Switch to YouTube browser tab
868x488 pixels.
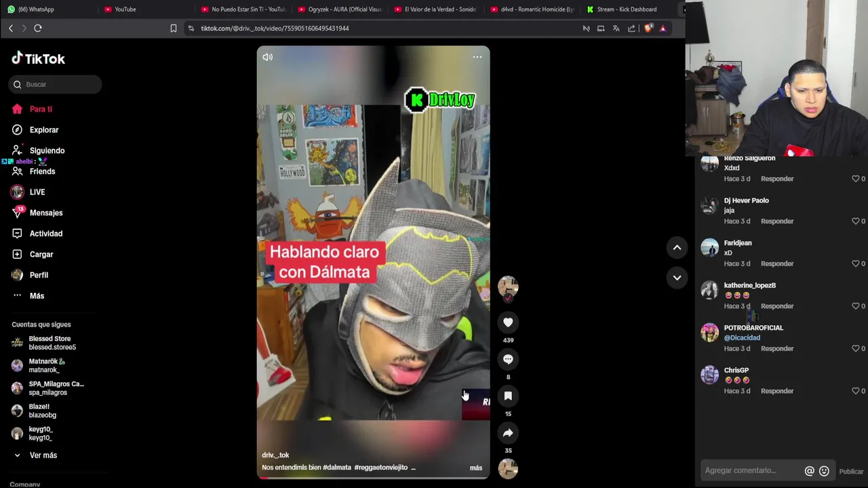[x=125, y=9]
